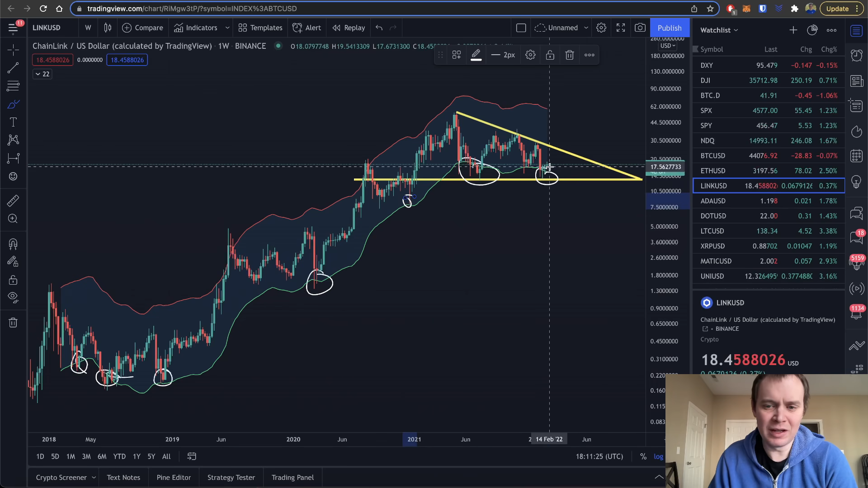
Task: Toggle stay in drawing mode
Action: [13, 262]
